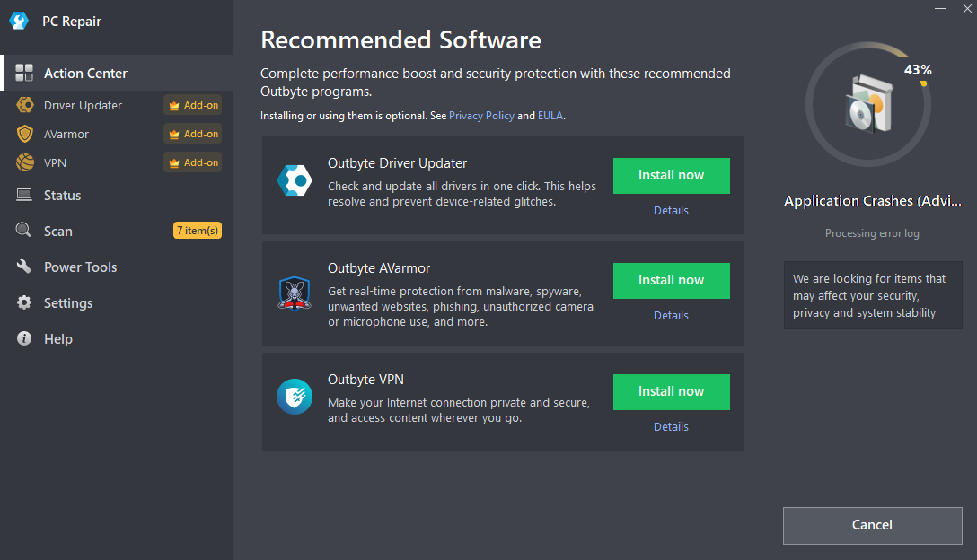Screen dimensions: 977x560
Task: Click the 'Outbyte AVarmor' product title
Action: (x=379, y=268)
